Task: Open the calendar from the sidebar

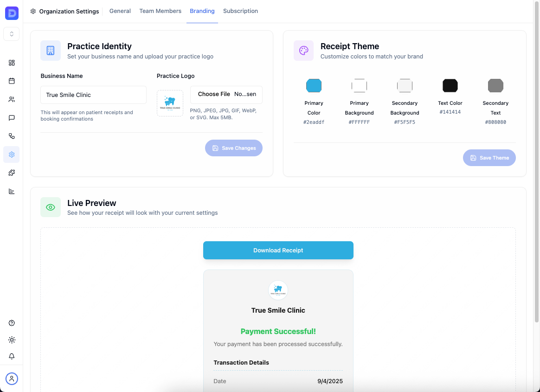Action: tap(12, 81)
